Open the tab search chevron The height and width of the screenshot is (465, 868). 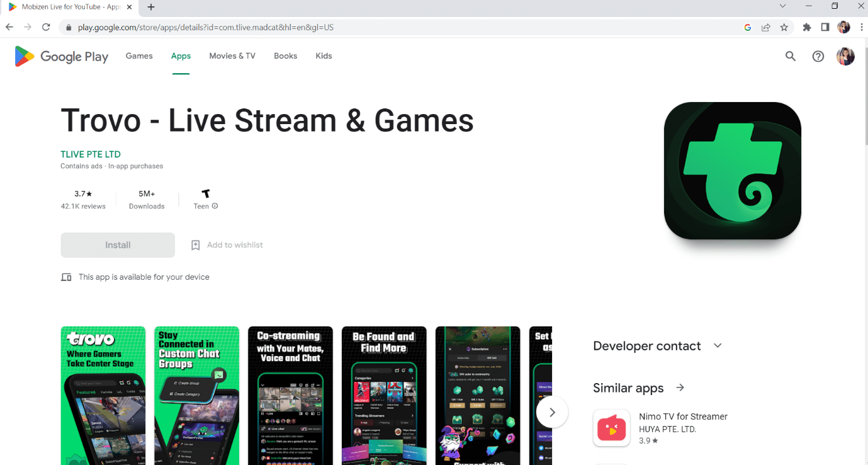pyautogui.click(x=783, y=6)
